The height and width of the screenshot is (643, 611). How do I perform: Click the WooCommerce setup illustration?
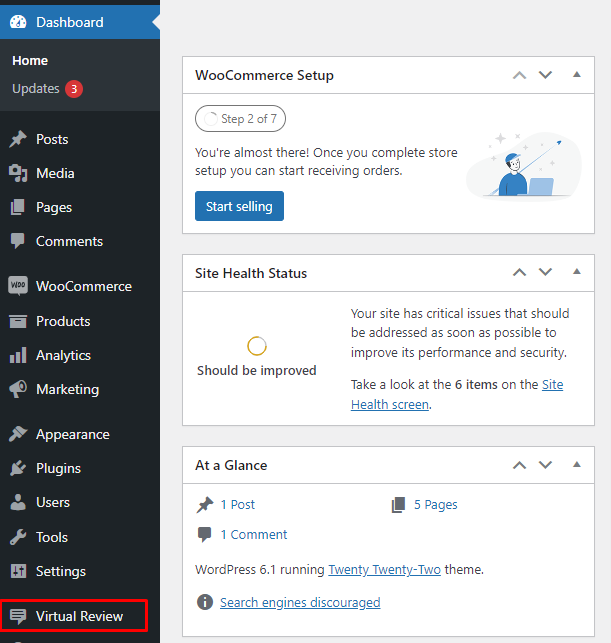click(x=524, y=166)
